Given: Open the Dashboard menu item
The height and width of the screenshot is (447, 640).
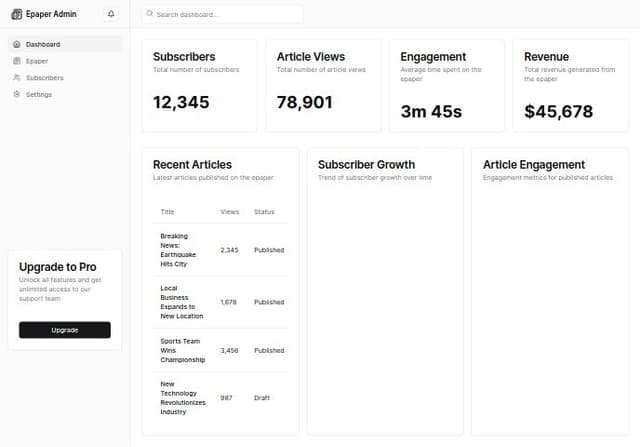Looking at the screenshot, I should point(65,44).
